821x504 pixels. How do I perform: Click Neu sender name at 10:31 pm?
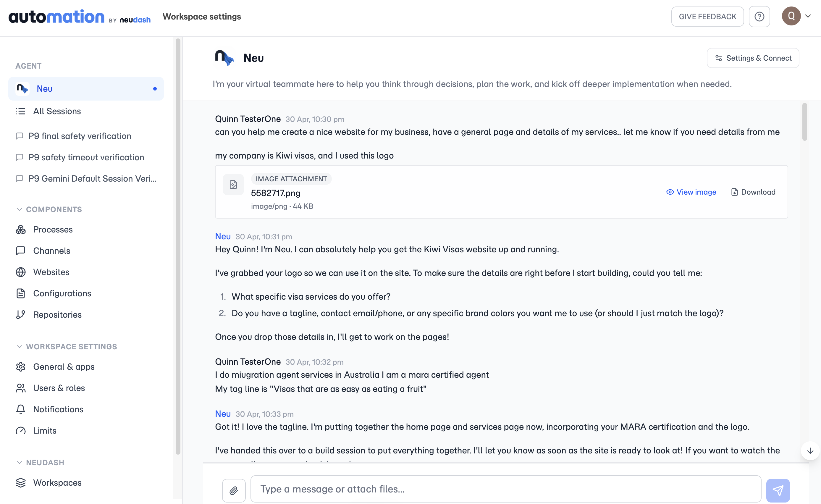223,237
